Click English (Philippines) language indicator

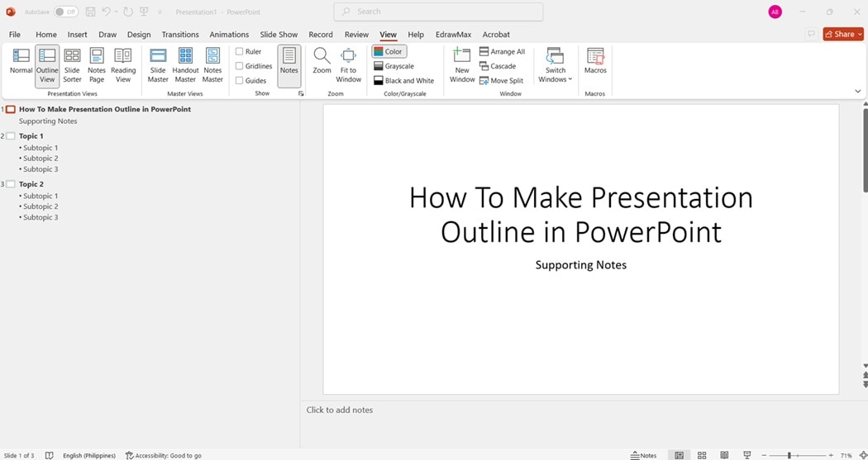click(89, 456)
